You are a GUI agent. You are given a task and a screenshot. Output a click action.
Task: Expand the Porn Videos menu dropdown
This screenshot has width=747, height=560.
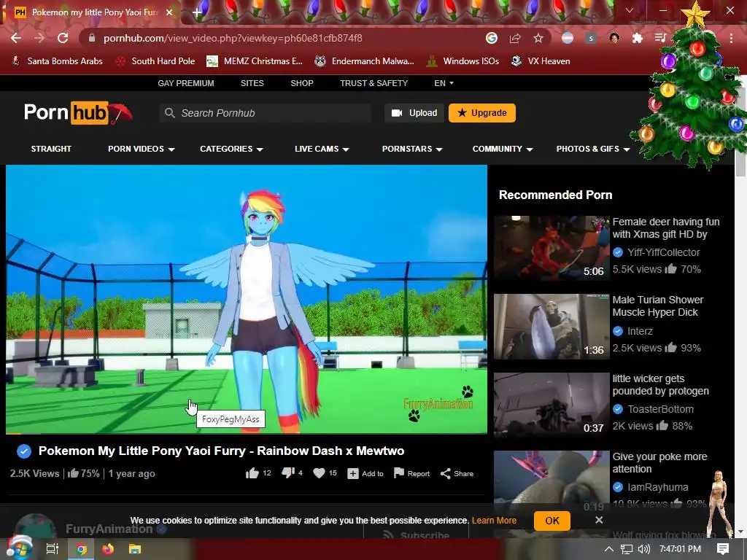coord(141,149)
